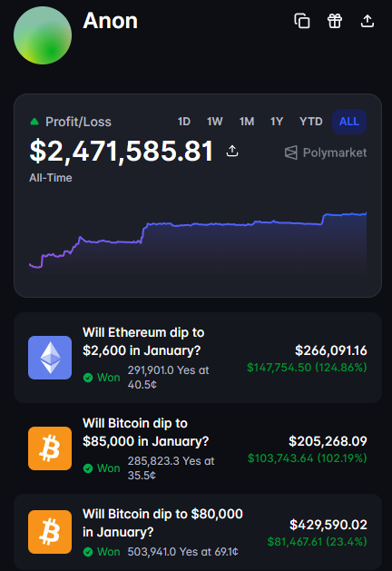Click the Polymarket logo
Viewport: 392px width, 571px height.
pos(326,153)
